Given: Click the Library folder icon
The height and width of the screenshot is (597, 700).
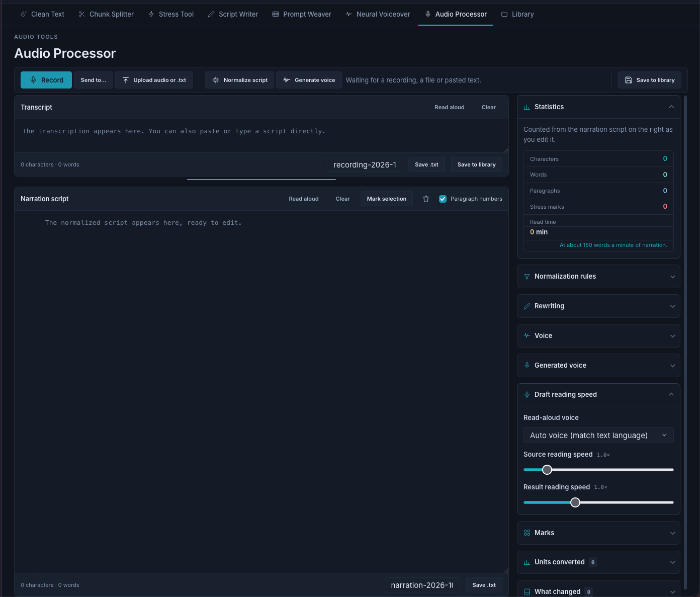Looking at the screenshot, I should (504, 14).
